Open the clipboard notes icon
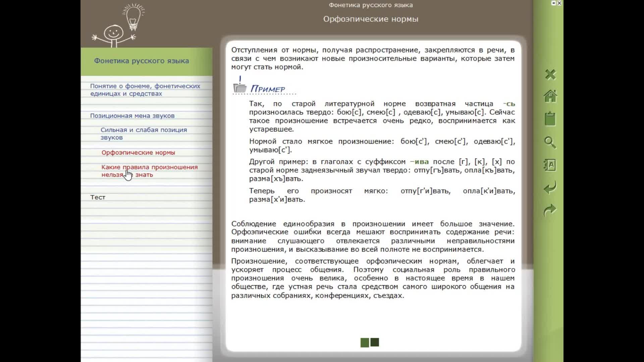 [x=550, y=119]
